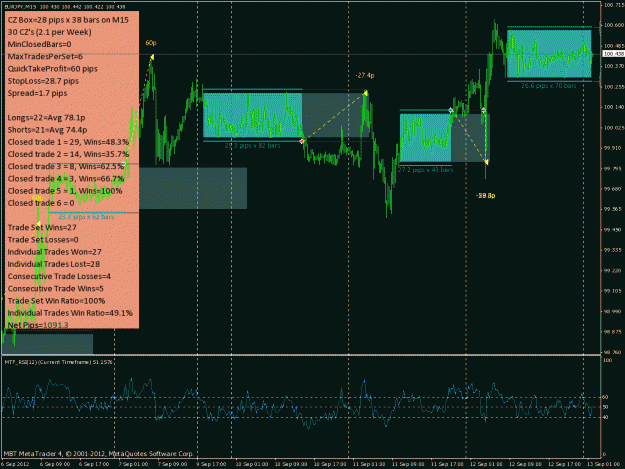The image size is (625, 469).
Task: Click the RSI 40 level label
Action: tap(605, 417)
